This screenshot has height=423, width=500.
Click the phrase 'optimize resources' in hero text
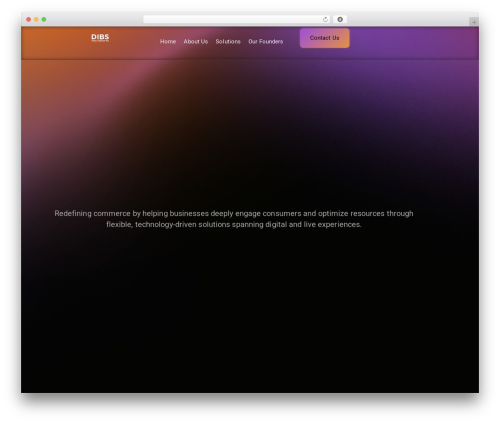(x=351, y=213)
